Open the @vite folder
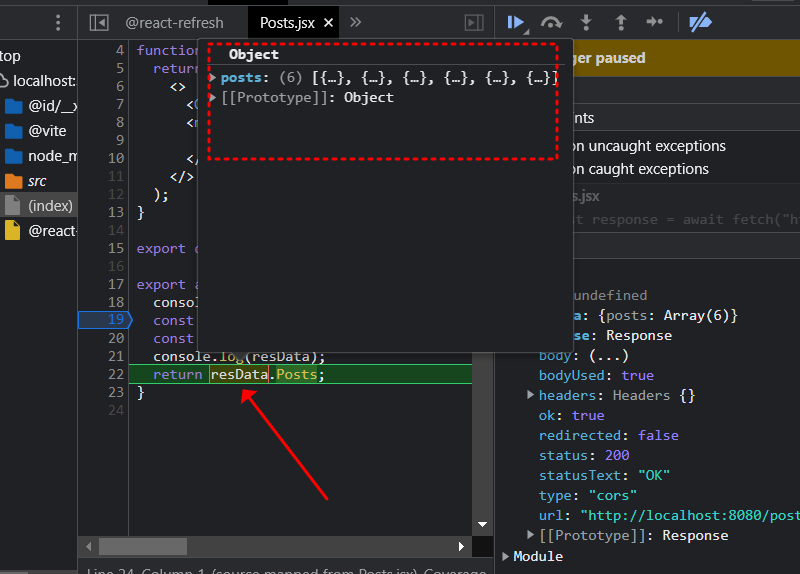 pyautogui.click(x=38, y=131)
